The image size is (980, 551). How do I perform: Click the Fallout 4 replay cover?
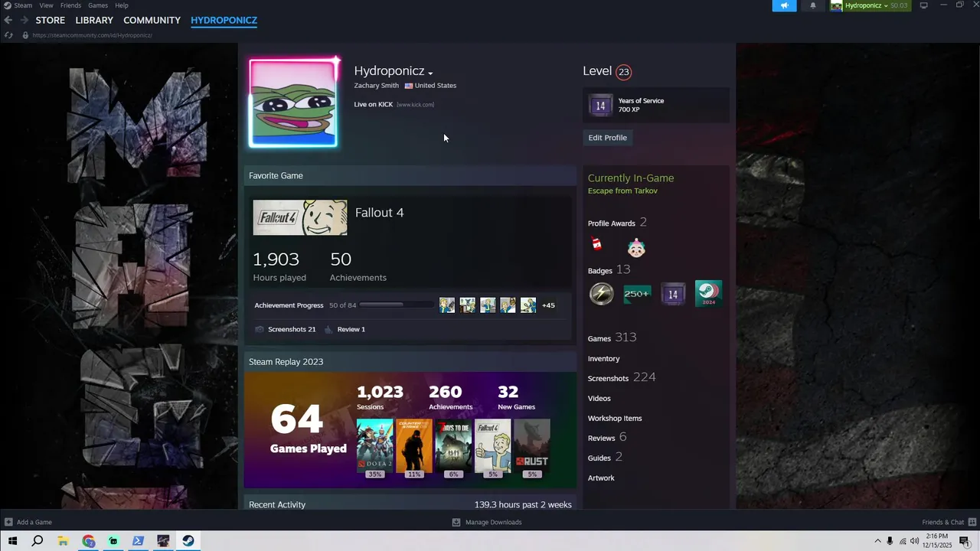click(x=493, y=445)
